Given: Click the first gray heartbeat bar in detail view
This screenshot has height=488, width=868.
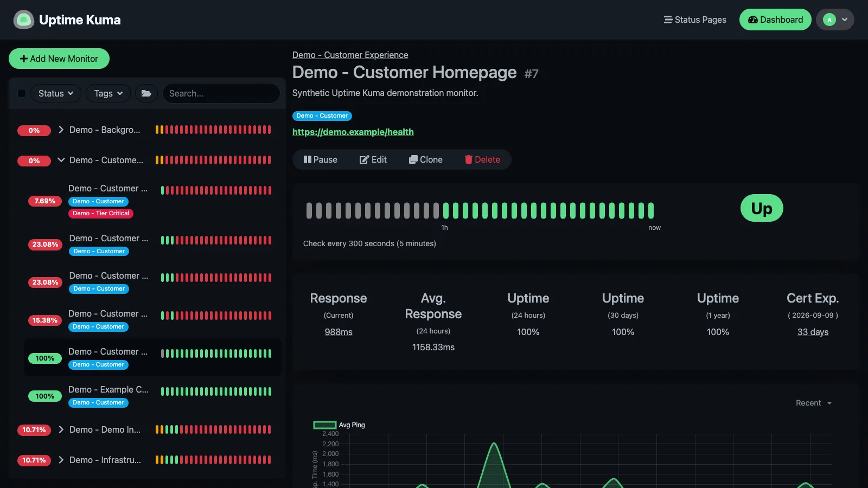Looking at the screenshot, I should 309,210.
